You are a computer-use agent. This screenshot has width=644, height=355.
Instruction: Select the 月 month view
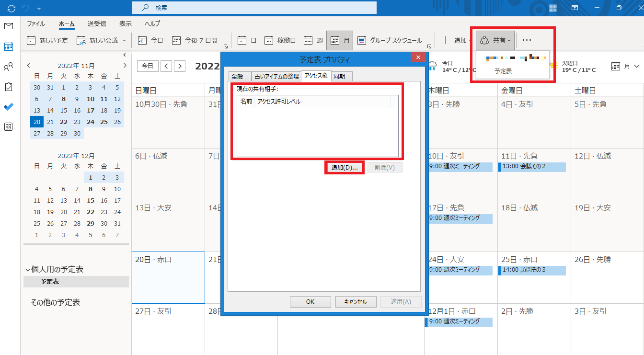click(340, 40)
